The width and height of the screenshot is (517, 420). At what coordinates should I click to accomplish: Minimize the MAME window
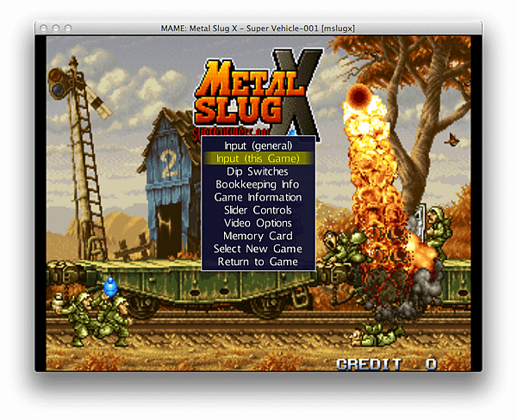pyautogui.click(x=56, y=28)
